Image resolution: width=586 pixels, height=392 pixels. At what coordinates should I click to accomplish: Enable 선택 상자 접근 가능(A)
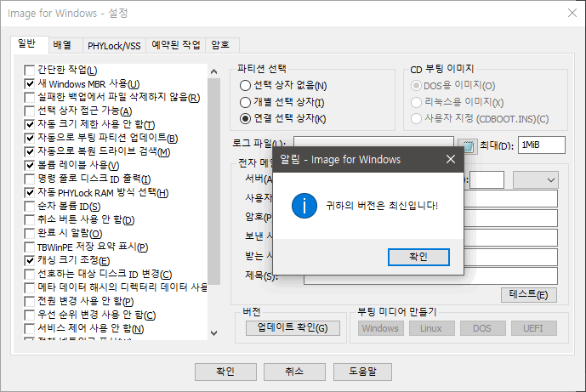pos(29,111)
